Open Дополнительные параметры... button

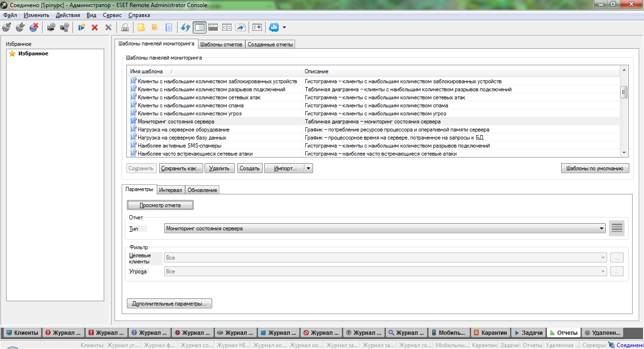pos(170,304)
